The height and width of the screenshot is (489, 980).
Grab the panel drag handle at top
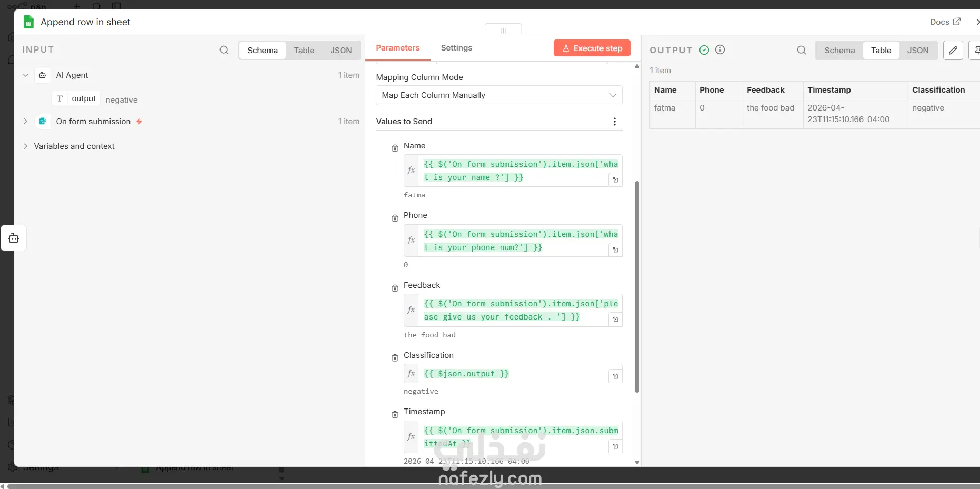tap(503, 31)
